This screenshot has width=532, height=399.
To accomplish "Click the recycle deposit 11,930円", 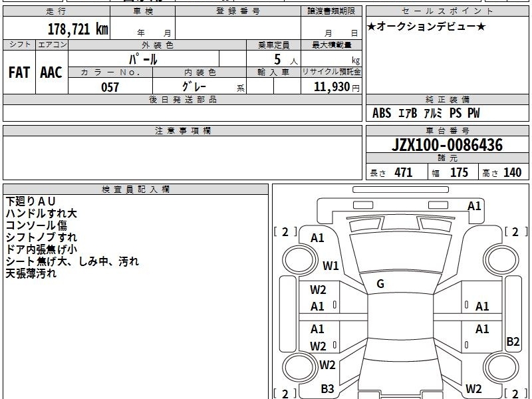I will click(336, 87).
